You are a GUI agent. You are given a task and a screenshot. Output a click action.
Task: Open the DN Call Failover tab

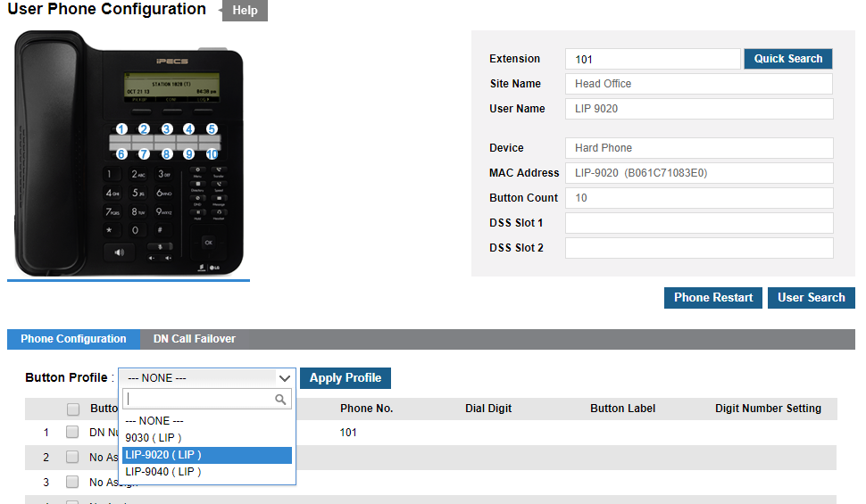(195, 339)
